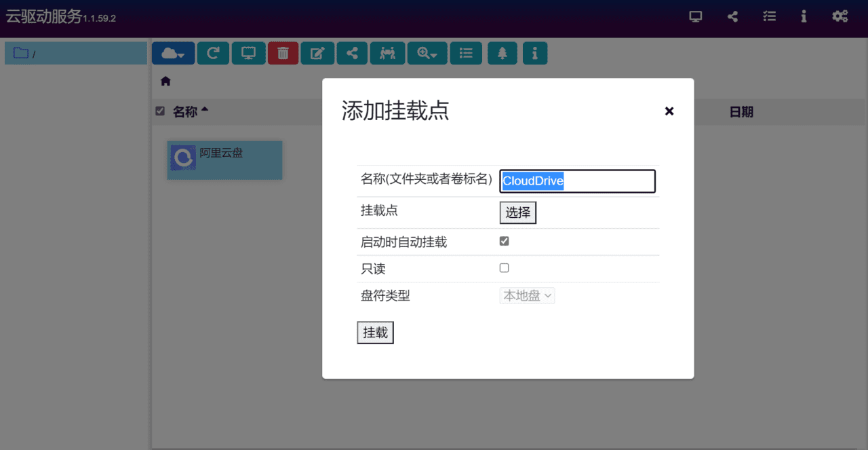The height and width of the screenshot is (450, 868).
Task: Click the 选择 button for mount point
Action: (x=517, y=212)
